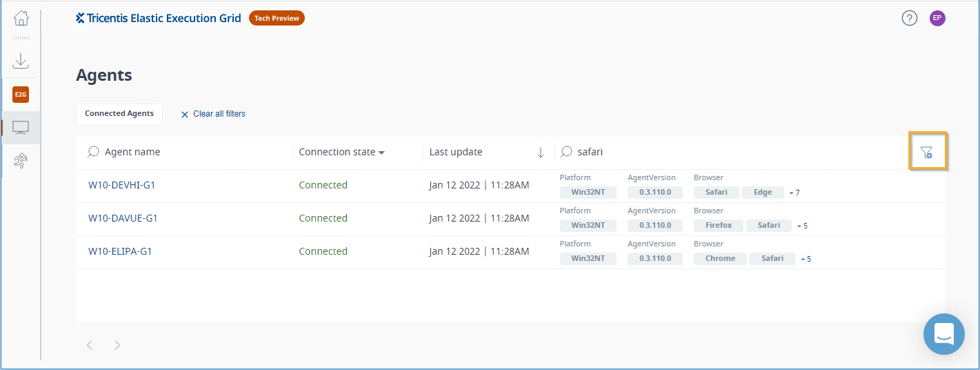Image resolution: width=980 pixels, height=370 pixels.
Task: Select the E2G badge in sidebar
Action: [x=21, y=95]
